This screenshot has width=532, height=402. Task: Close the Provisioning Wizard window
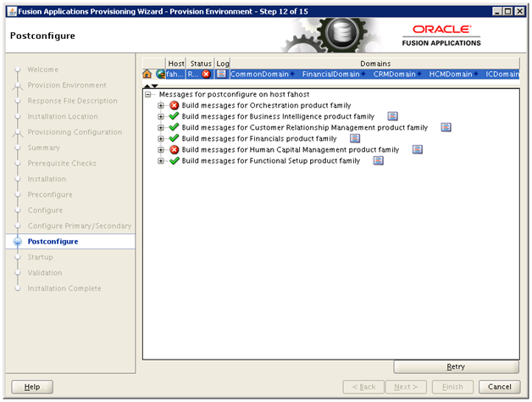coord(519,11)
